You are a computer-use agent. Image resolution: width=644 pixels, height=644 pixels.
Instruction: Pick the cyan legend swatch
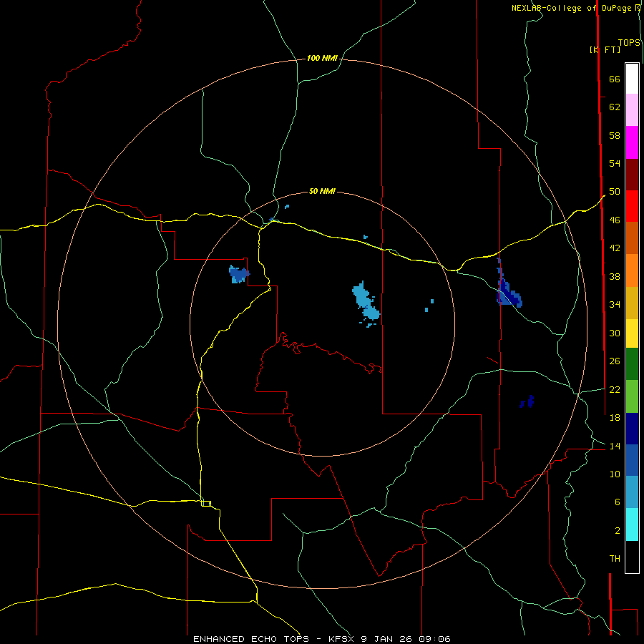(x=632, y=525)
